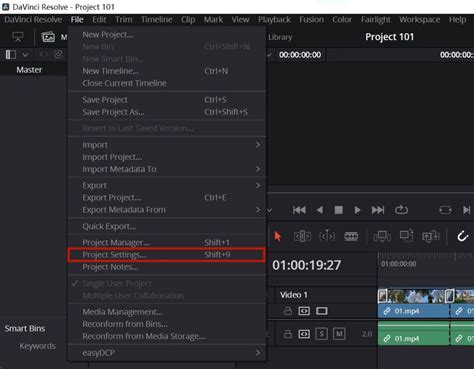Click the Media Pool icon
The image size is (474, 369).
[x=48, y=37]
